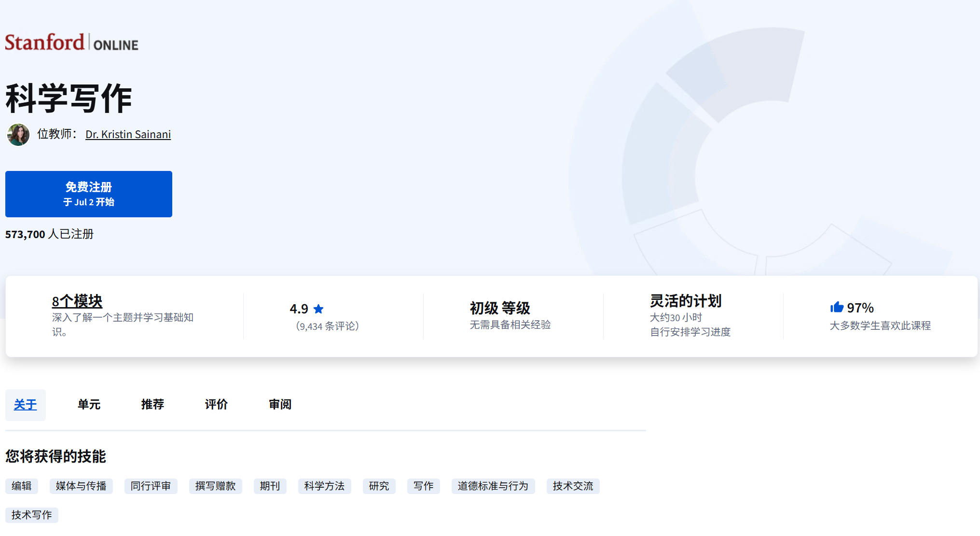This screenshot has width=980, height=536.
Task: Open the 评价 tab
Action: tap(216, 405)
